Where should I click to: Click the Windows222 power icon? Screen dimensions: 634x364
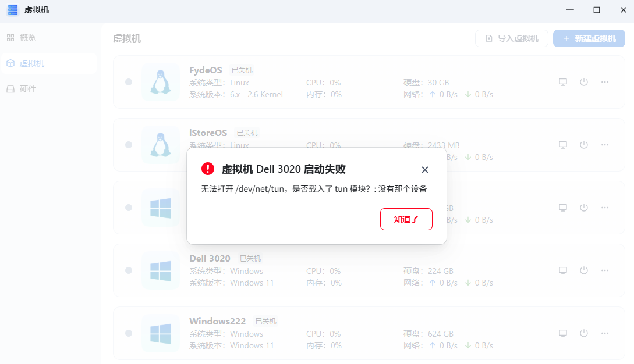tap(584, 333)
